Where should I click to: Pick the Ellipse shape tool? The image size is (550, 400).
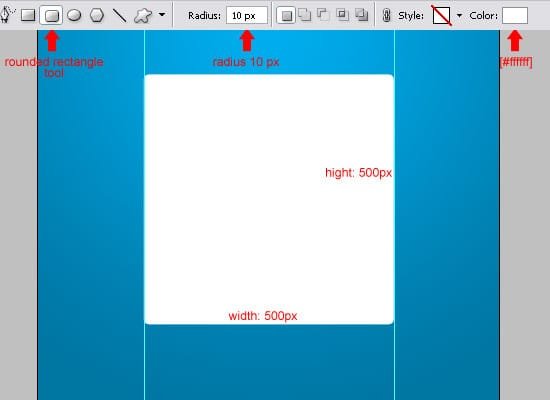tap(74, 15)
